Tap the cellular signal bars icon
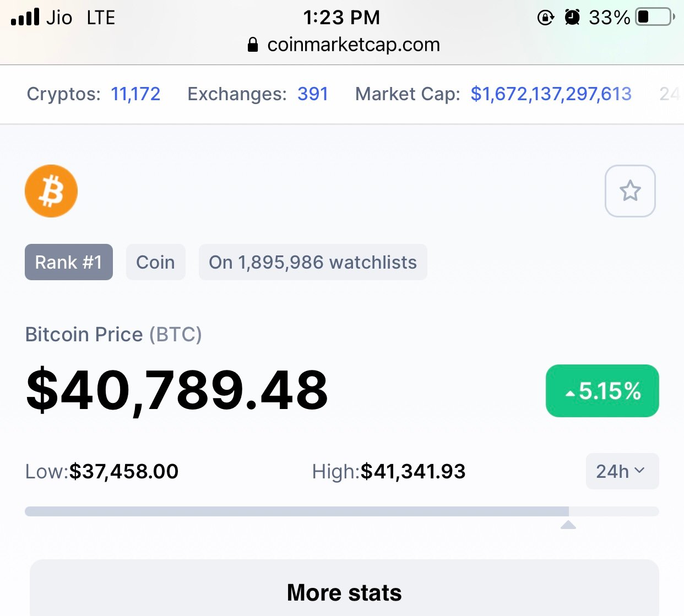The height and width of the screenshot is (616, 684). [25, 17]
